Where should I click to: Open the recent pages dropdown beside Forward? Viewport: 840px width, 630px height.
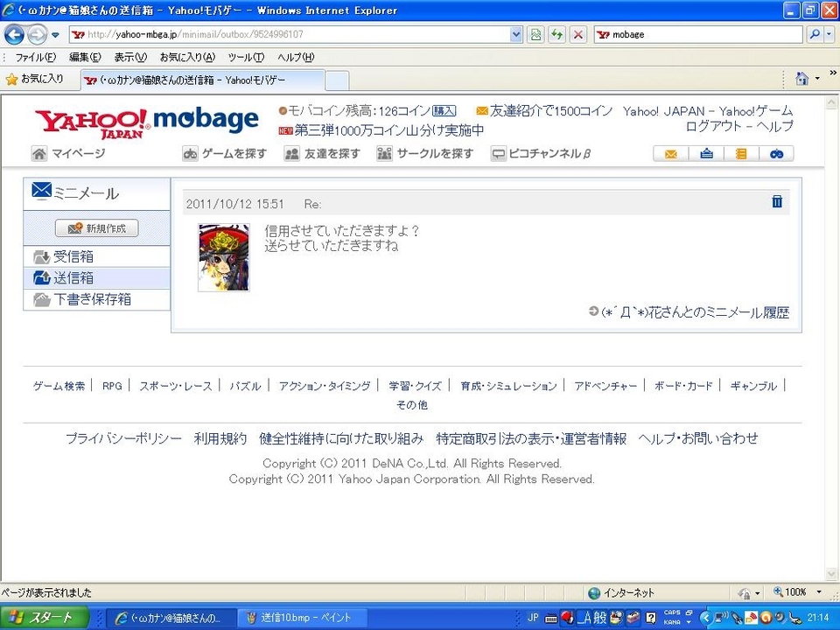55,35
